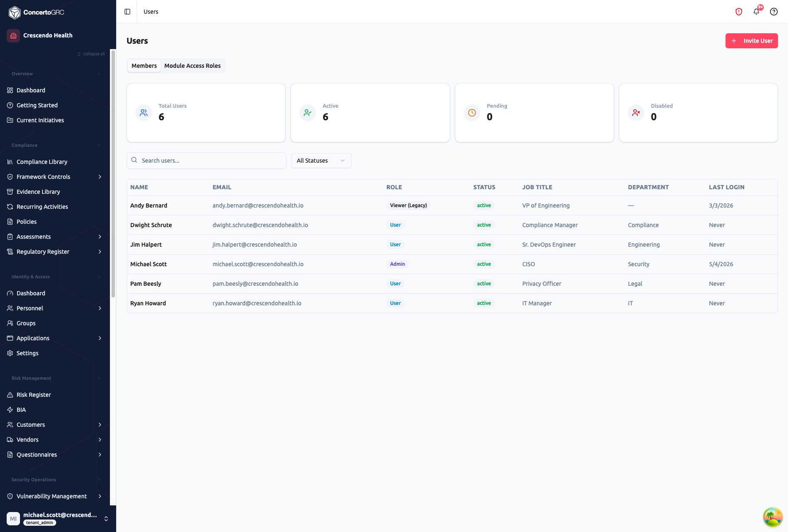The height and width of the screenshot is (532, 788).
Task: Open the Dwight Schrute row
Action: tap(452, 225)
